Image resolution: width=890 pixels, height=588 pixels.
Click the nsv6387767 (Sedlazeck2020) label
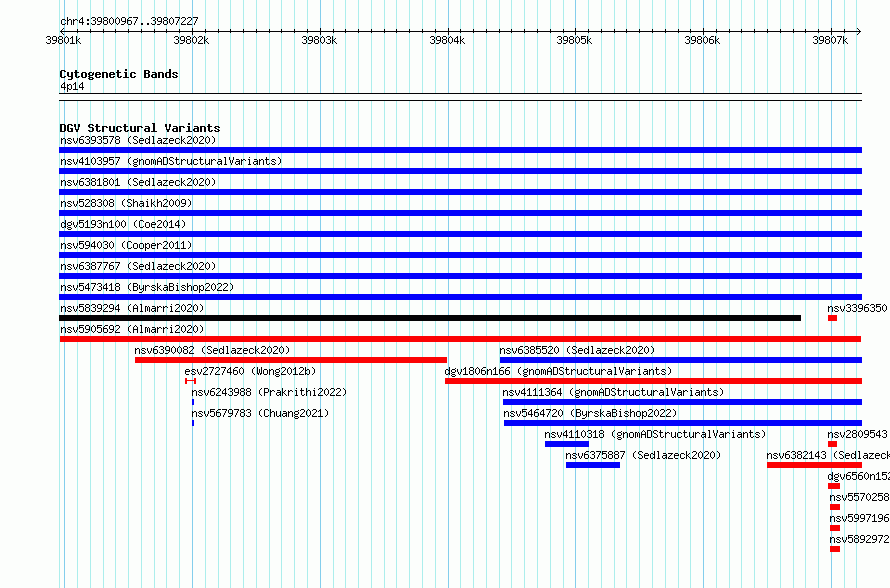tap(138, 266)
